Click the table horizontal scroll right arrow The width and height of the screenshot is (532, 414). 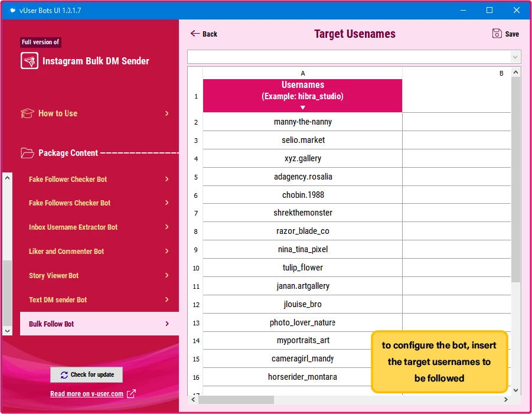506,400
